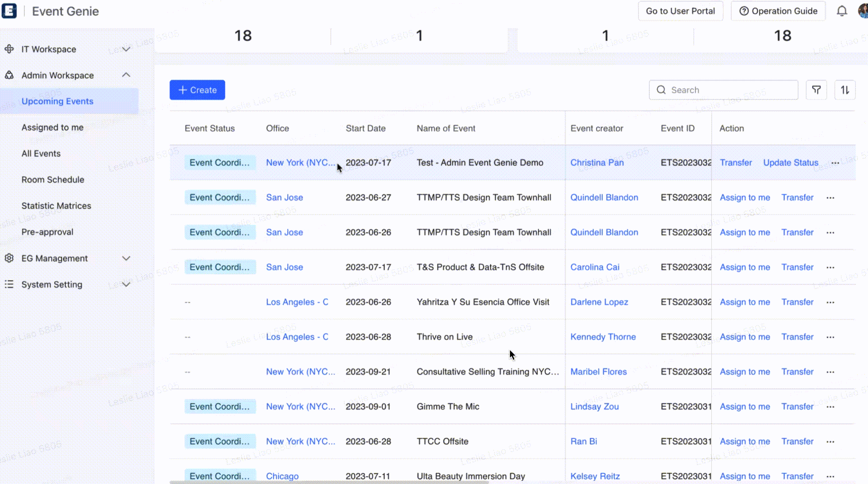Screen dimensions: 868x484
Task: Click the Admin Workspace sidebar icon
Action: click(9, 75)
